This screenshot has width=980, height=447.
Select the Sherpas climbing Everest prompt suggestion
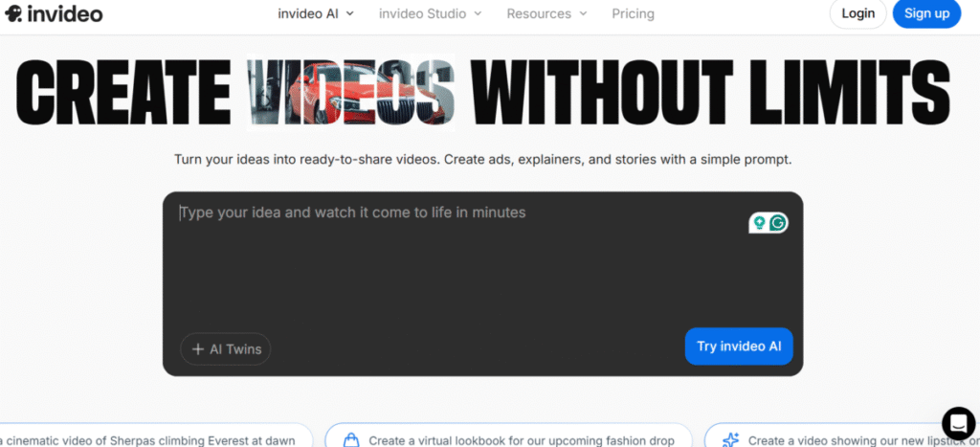[x=153, y=438]
